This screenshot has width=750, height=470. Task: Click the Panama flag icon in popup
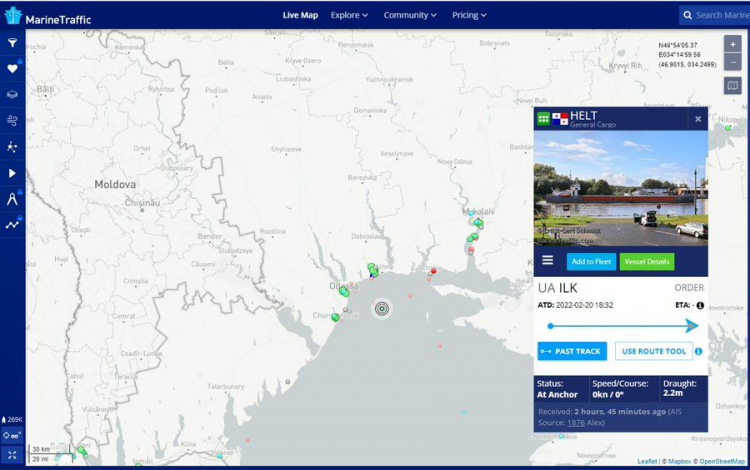(x=560, y=119)
